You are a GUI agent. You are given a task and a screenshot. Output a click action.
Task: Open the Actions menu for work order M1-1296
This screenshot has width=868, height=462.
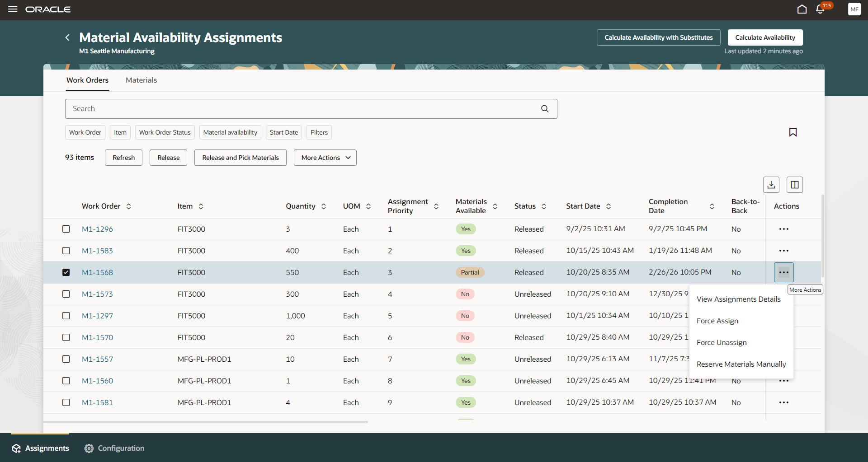click(x=784, y=229)
